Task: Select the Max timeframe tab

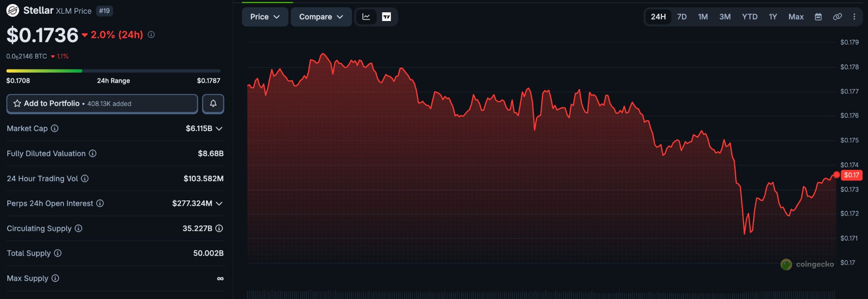Action: click(796, 17)
